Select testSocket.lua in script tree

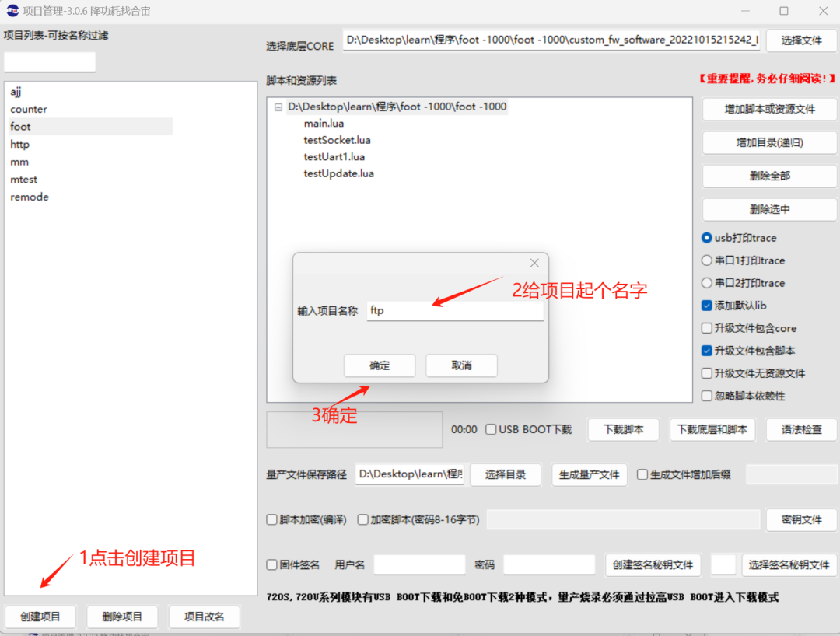[x=337, y=140]
